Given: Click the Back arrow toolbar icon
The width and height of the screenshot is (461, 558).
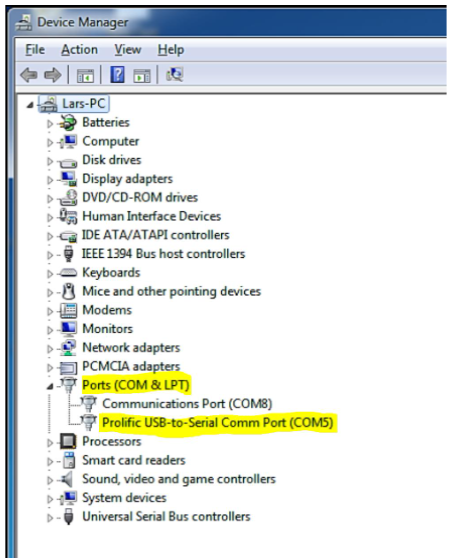Looking at the screenshot, I should tap(29, 75).
